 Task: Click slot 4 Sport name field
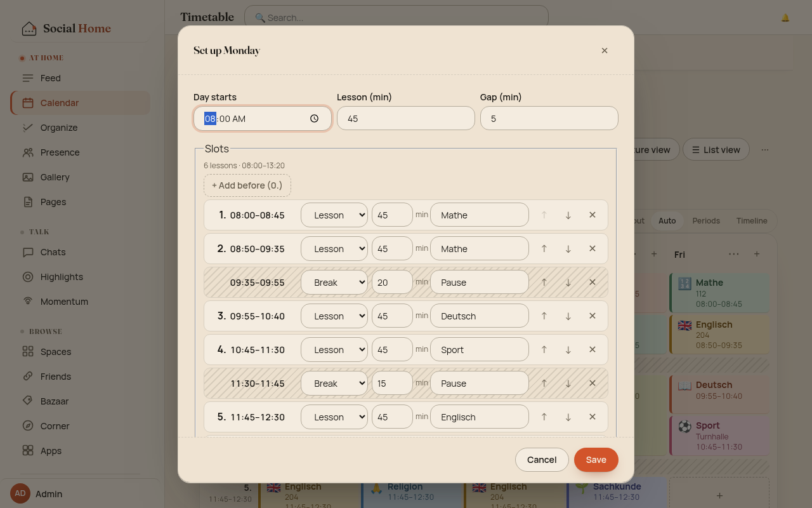point(480,350)
